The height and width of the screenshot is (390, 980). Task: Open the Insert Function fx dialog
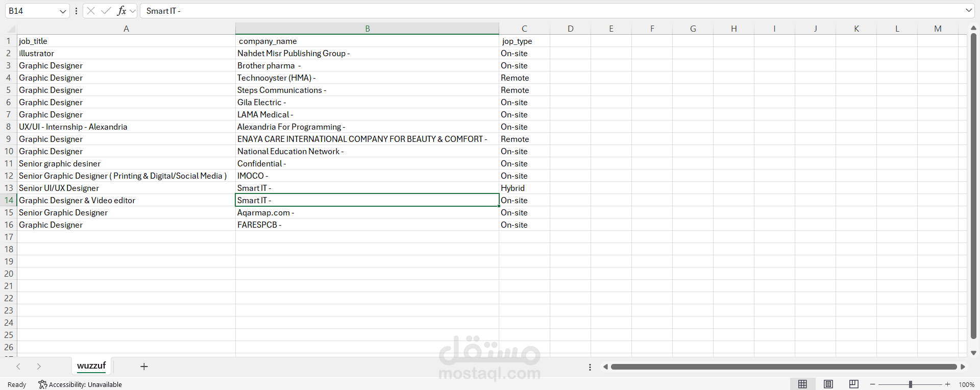pyautogui.click(x=121, y=11)
